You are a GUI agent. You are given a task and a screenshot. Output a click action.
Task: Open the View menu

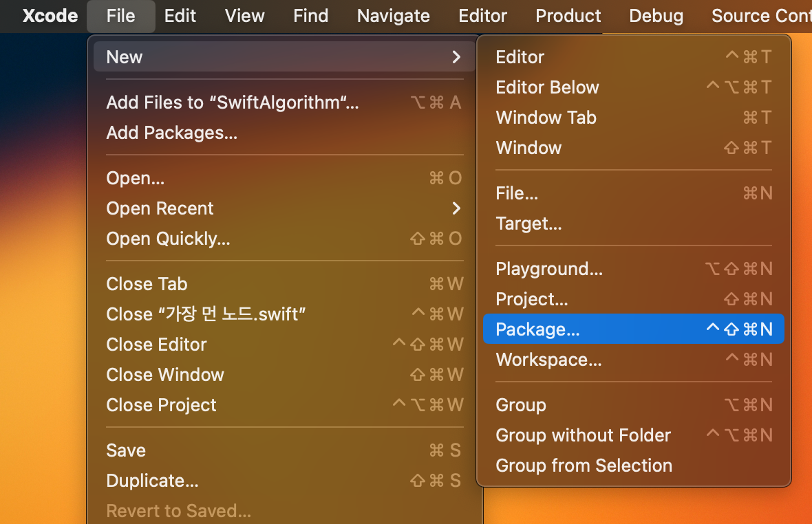pyautogui.click(x=244, y=16)
